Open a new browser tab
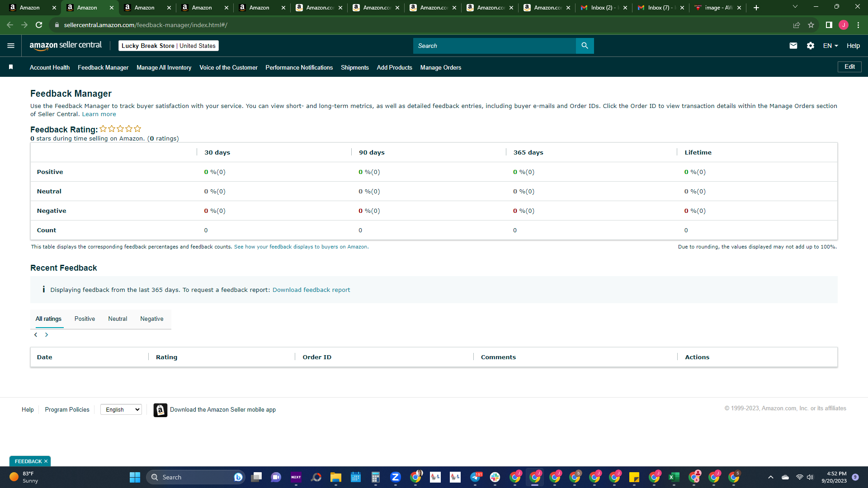Image resolution: width=868 pixels, height=488 pixels. (756, 8)
